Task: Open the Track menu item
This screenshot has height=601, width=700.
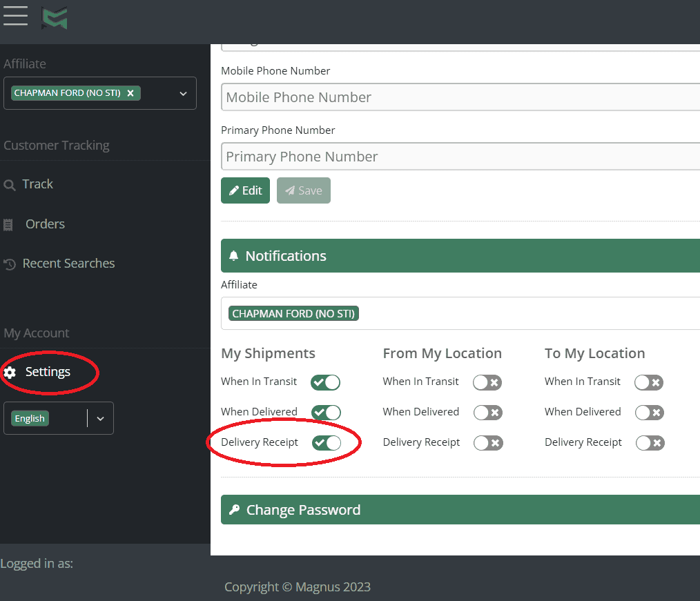Action: [x=37, y=184]
